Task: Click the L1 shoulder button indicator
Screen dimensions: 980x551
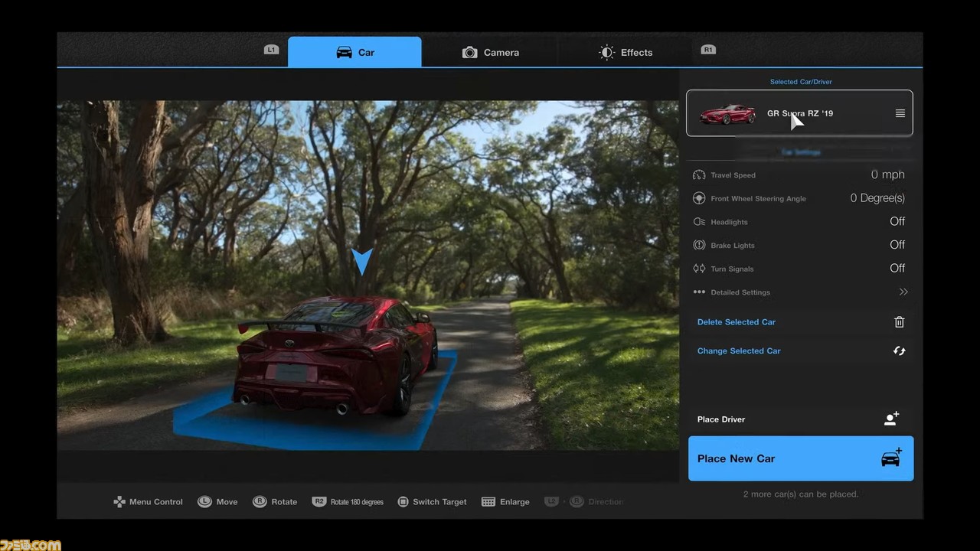Action: tap(271, 50)
